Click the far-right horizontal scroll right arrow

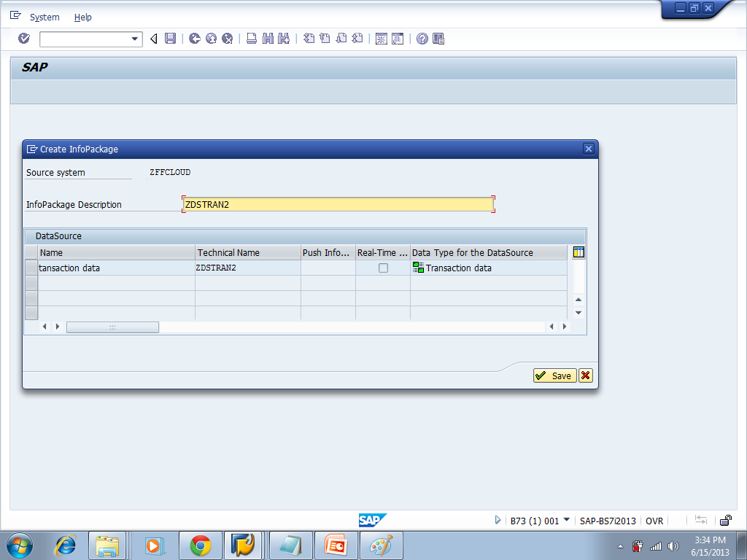tap(565, 327)
